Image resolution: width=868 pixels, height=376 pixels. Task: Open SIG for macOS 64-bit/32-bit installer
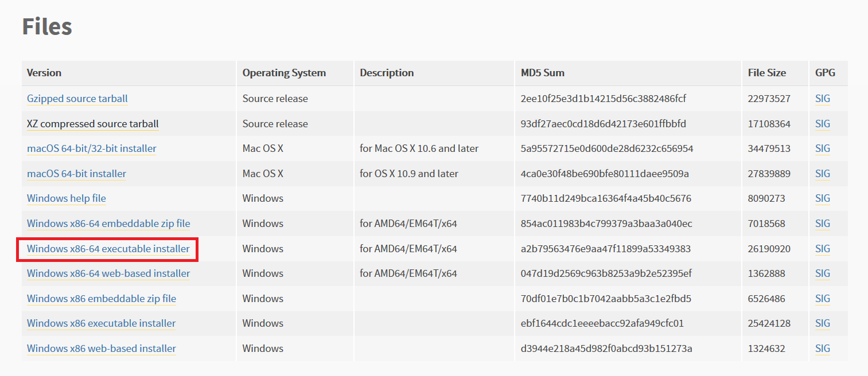coord(823,148)
